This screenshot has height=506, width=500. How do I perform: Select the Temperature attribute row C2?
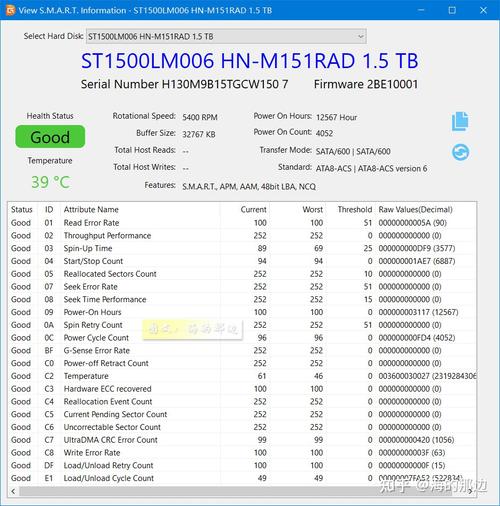point(242,376)
